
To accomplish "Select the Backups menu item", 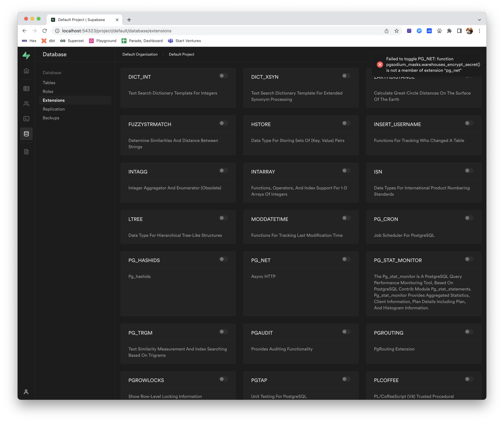I will click(x=51, y=118).
